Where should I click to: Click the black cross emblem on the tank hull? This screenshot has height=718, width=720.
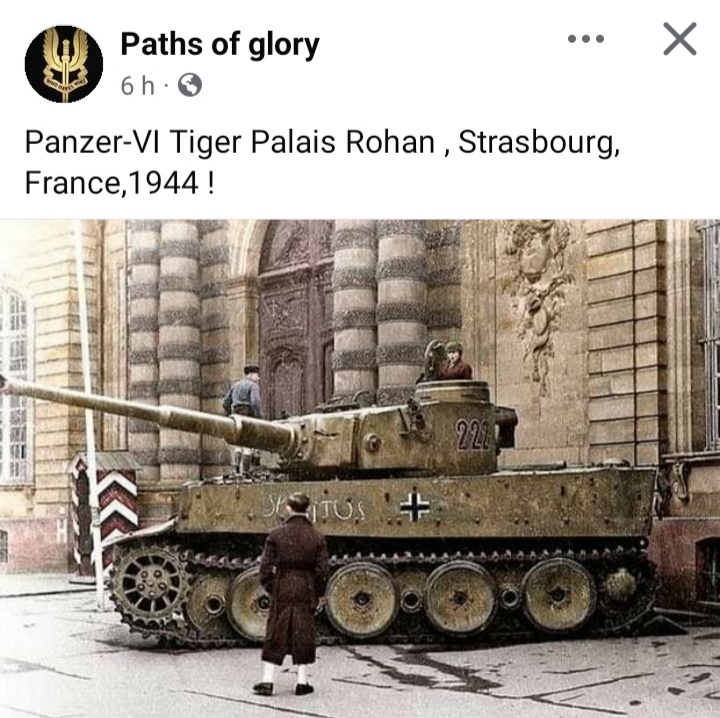pyautogui.click(x=415, y=506)
